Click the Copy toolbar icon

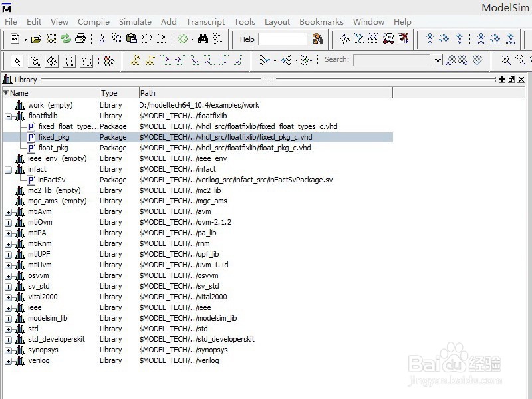117,38
